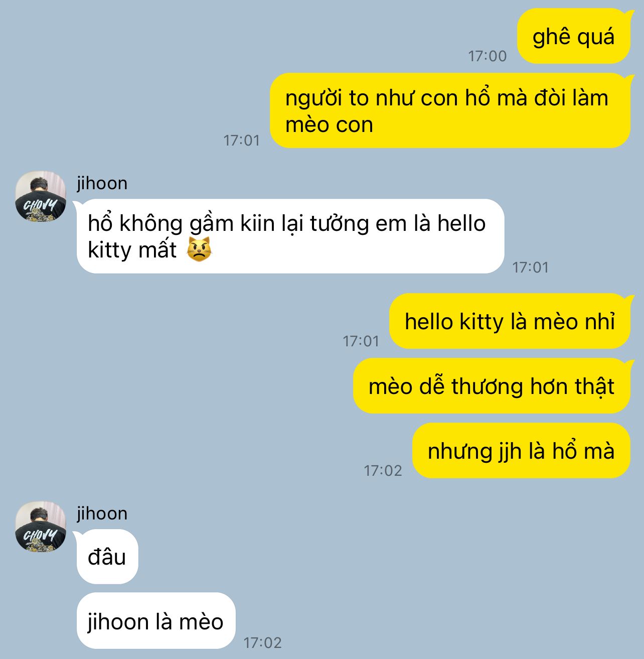The image size is (644, 659).
Task: Click the 17:01 timestamp after the hello kitty bubble
Action: (530, 267)
